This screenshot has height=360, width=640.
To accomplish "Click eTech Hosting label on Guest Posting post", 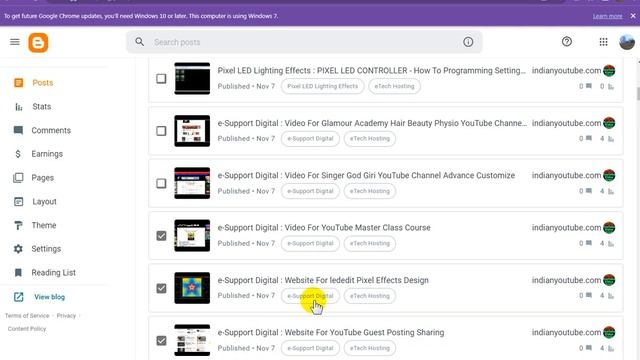I will pyautogui.click(x=370, y=348).
